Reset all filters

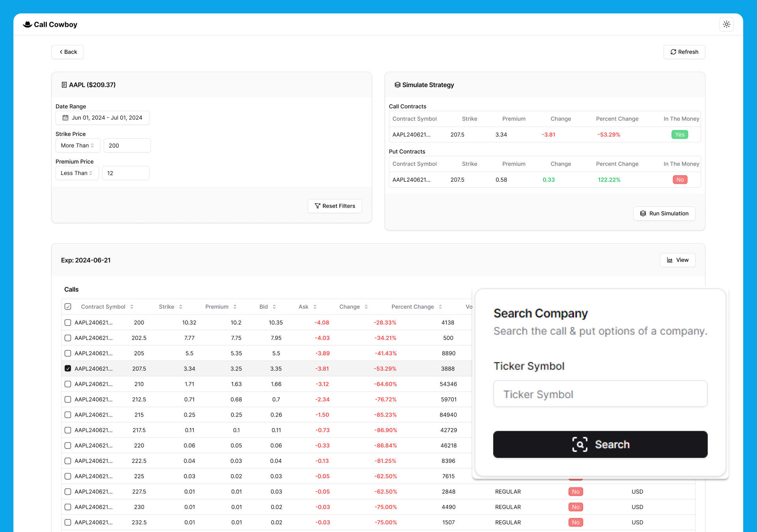pyautogui.click(x=335, y=206)
